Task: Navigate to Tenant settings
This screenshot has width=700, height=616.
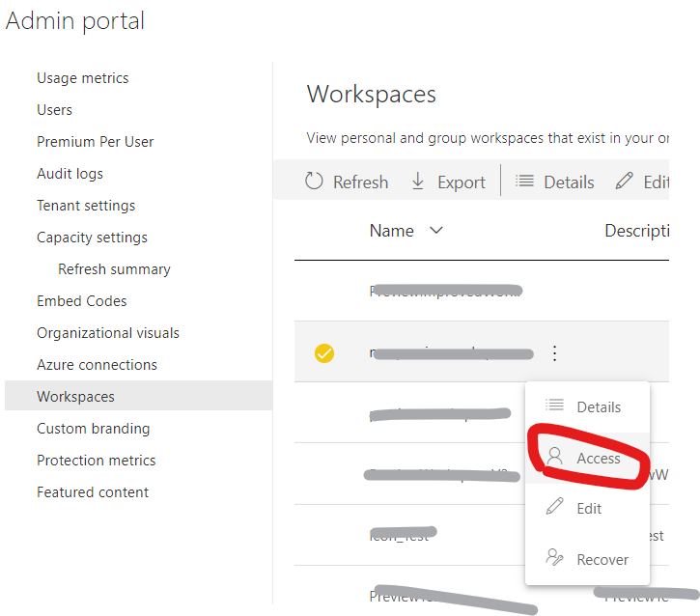Action: (86, 206)
